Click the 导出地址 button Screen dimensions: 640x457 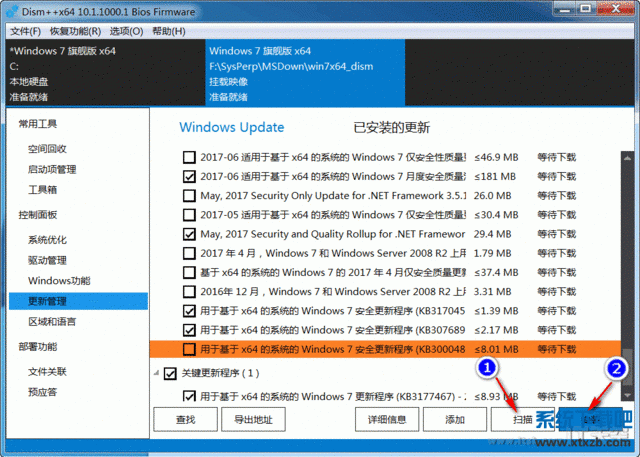[253, 420]
